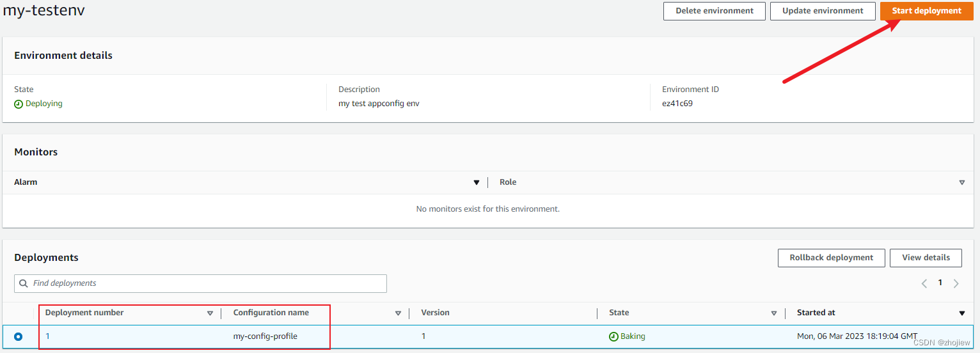The image size is (980, 353).
Task: Click Delete environment button
Action: [x=715, y=11]
